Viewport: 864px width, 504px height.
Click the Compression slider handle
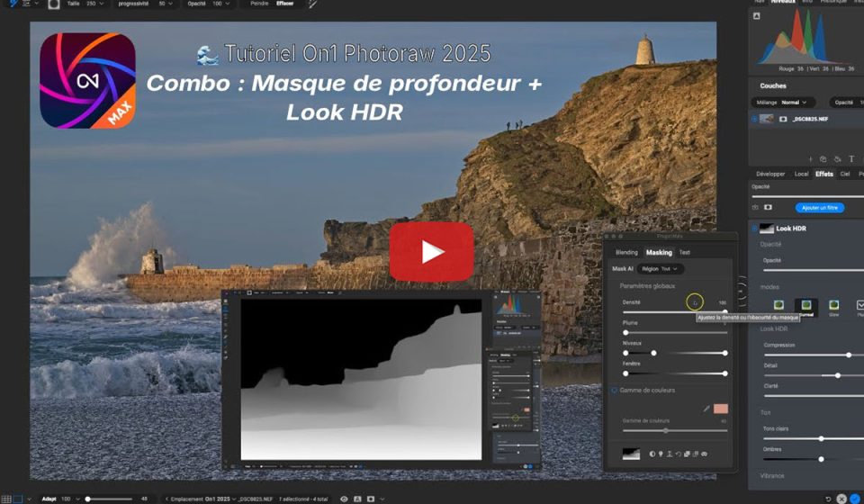pyautogui.click(x=849, y=355)
